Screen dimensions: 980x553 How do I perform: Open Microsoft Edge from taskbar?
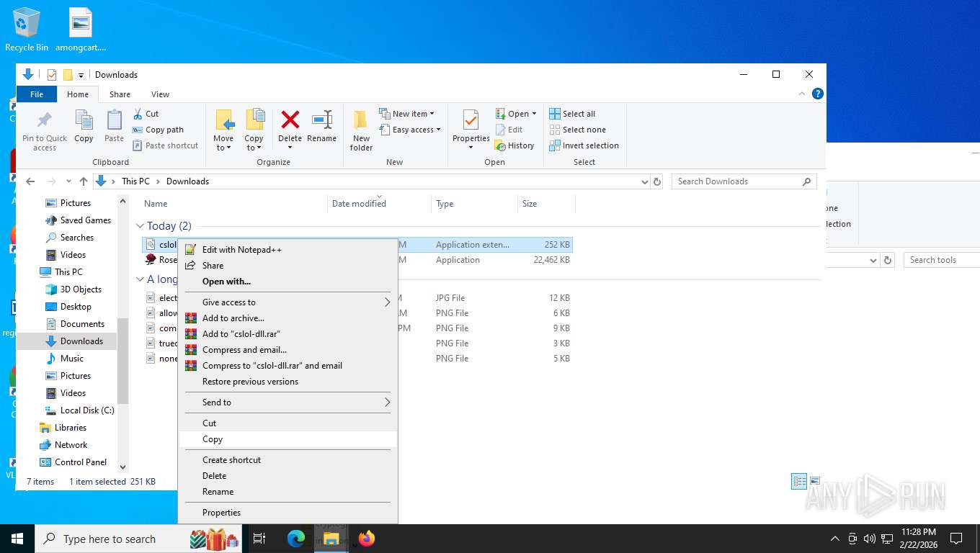(x=296, y=538)
